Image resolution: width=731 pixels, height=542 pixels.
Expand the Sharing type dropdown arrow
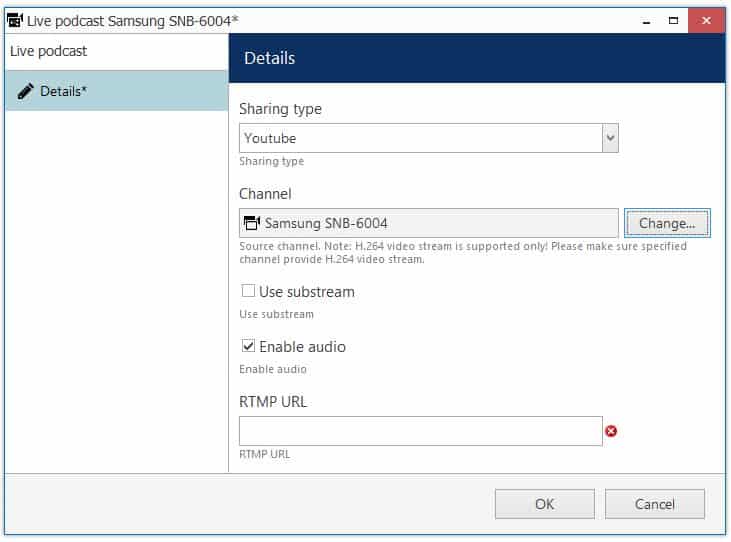pyautogui.click(x=610, y=138)
